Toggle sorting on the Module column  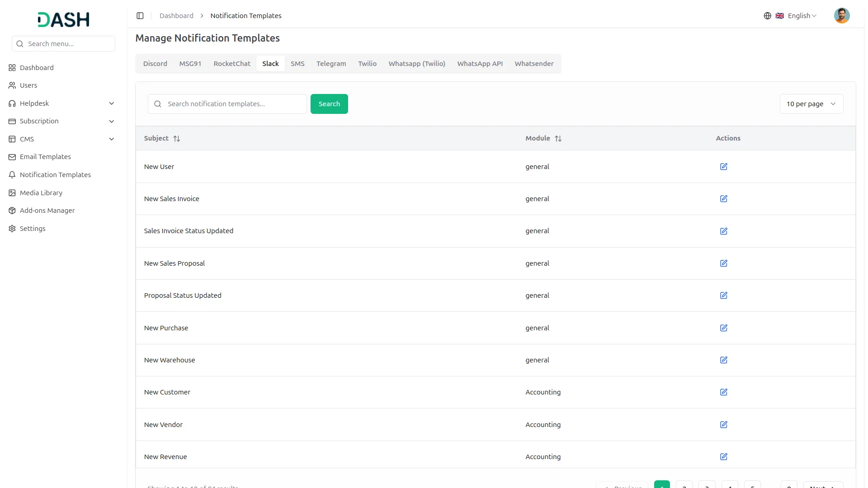pos(558,138)
